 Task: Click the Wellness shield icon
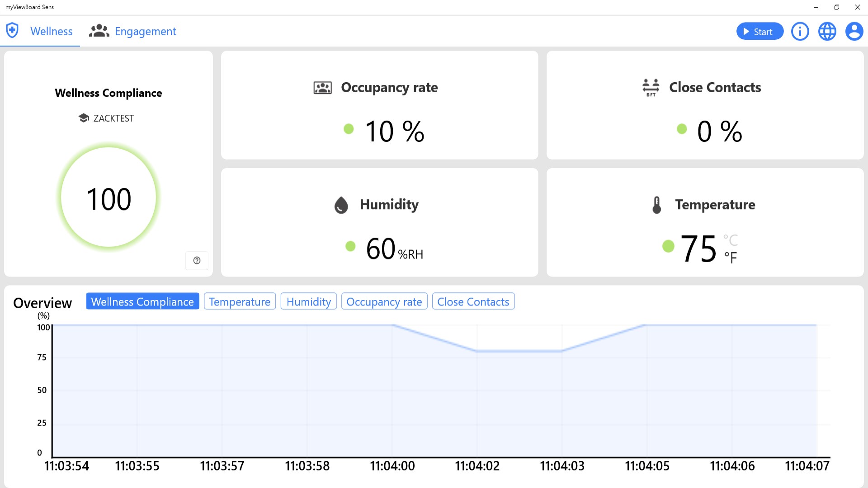coord(12,31)
